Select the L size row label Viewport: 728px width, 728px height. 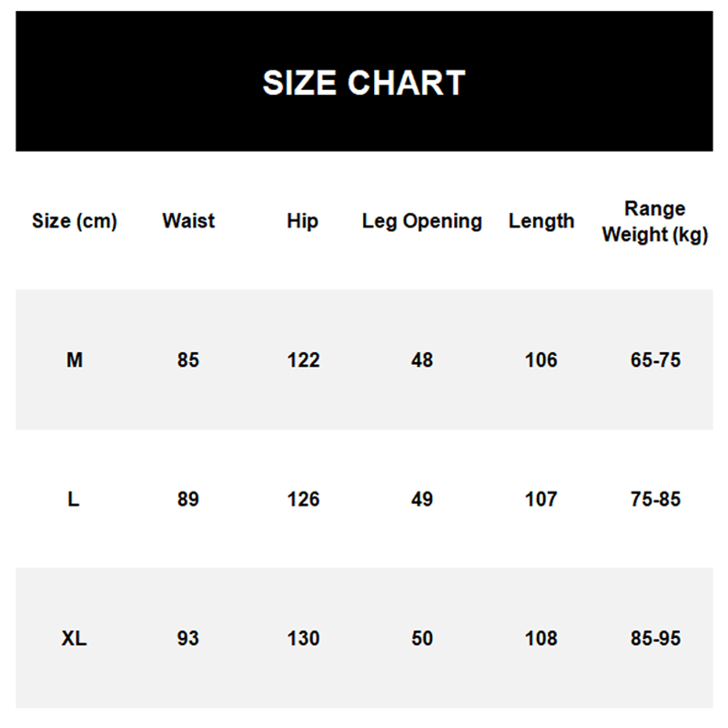(75, 500)
